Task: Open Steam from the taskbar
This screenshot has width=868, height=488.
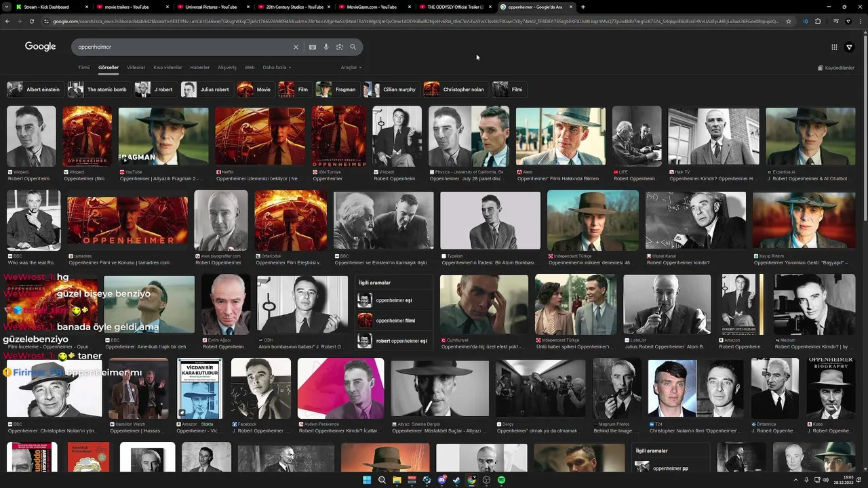Action: tap(456, 480)
